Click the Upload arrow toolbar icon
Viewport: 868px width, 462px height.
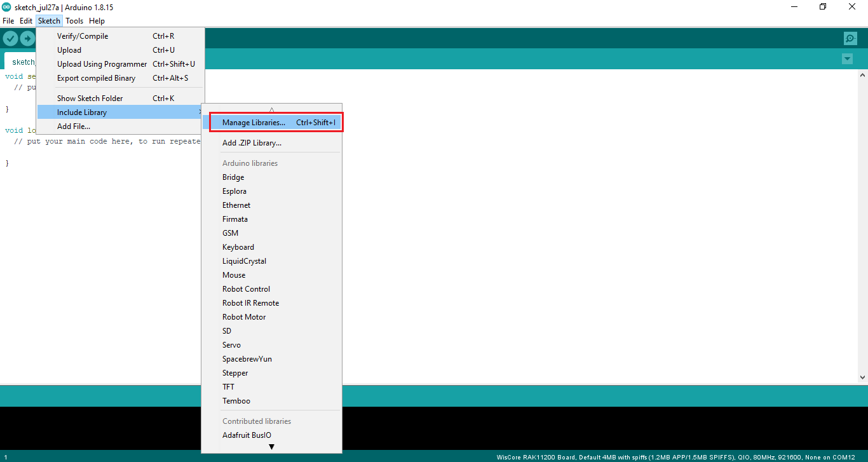click(x=27, y=39)
